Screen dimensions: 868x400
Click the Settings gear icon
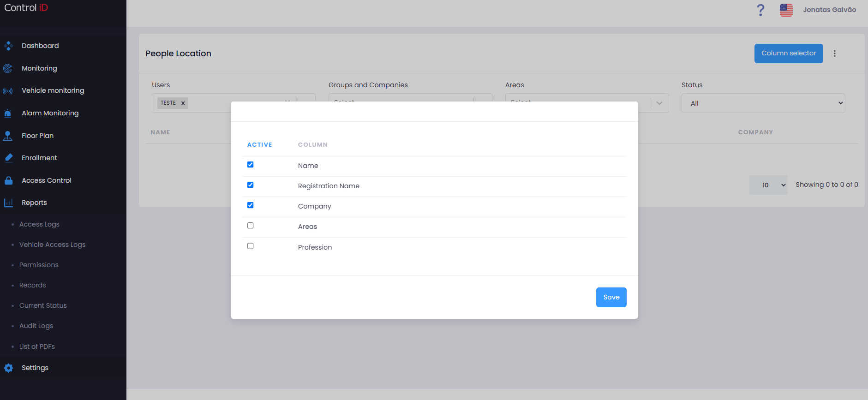point(8,368)
